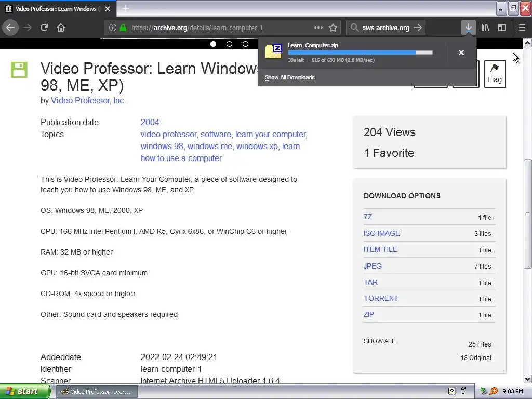The height and width of the screenshot is (399, 532).
Task: Click SHOW ALL download files
Action: pos(379,341)
